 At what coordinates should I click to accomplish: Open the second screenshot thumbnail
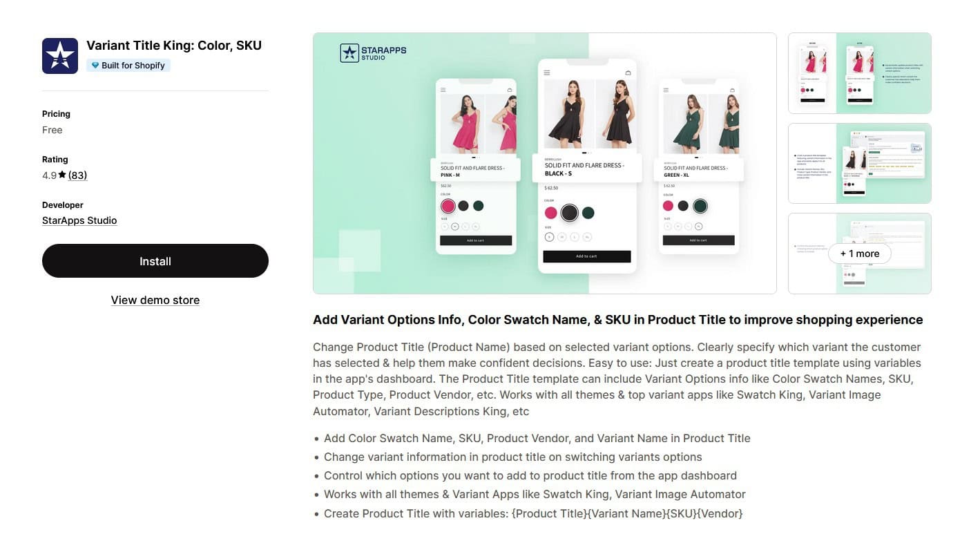click(860, 163)
